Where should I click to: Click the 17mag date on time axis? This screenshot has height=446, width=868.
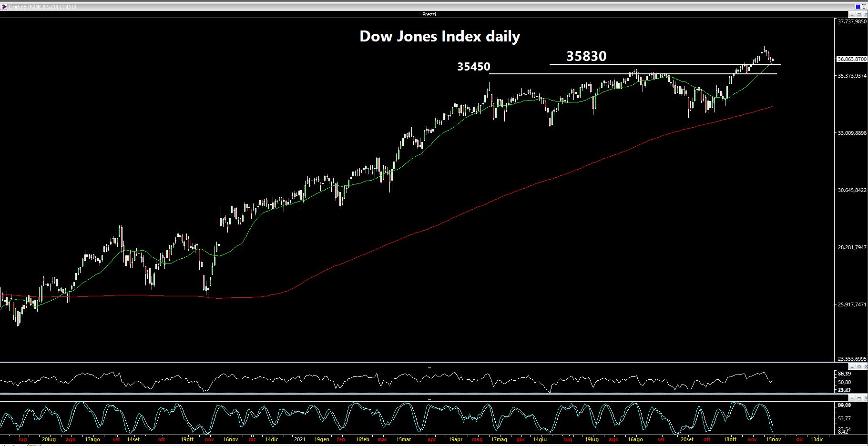[499, 439]
